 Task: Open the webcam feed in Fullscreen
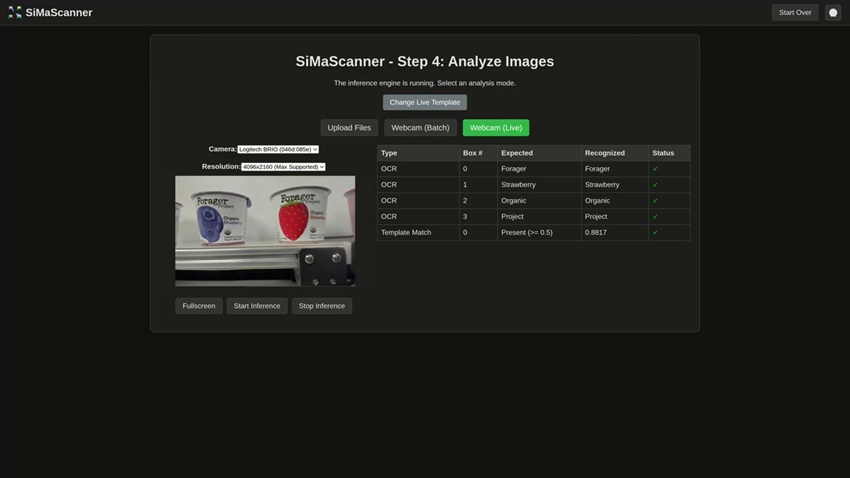point(199,306)
